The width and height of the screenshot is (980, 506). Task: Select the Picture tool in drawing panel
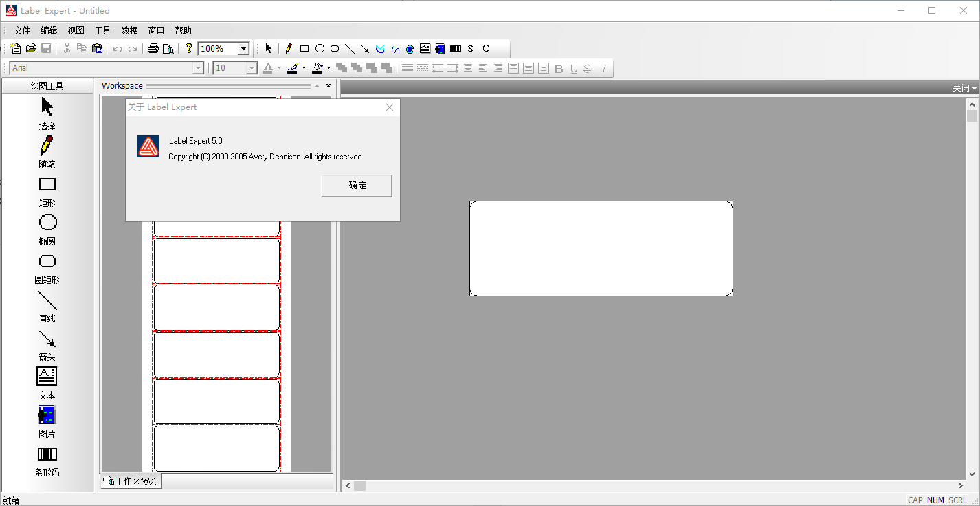click(x=47, y=415)
